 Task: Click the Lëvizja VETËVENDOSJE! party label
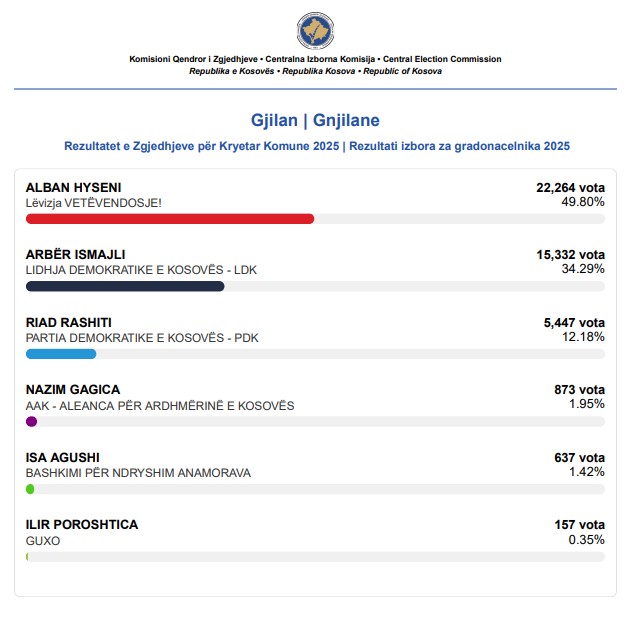(x=93, y=202)
